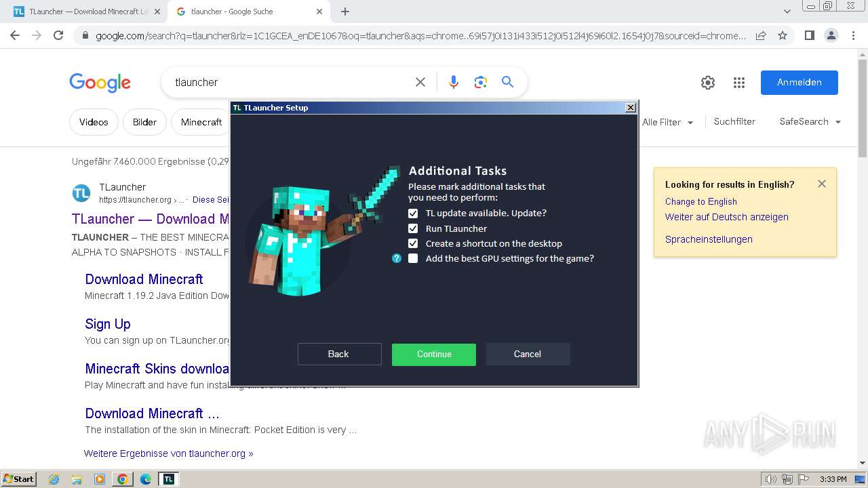Viewport: 868px width, 488px height.
Task: Enable 'Add the best GPU settings' checkbox
Action: 413,258
